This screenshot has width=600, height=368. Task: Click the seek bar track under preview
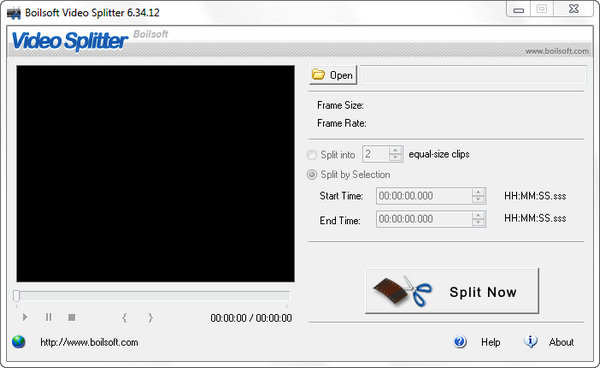tap(153, 296)
